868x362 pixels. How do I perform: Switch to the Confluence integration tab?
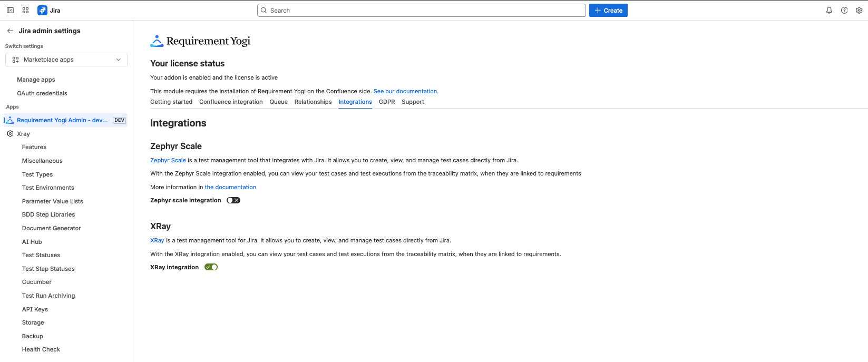pyautogui.click(x=231, y=102)
